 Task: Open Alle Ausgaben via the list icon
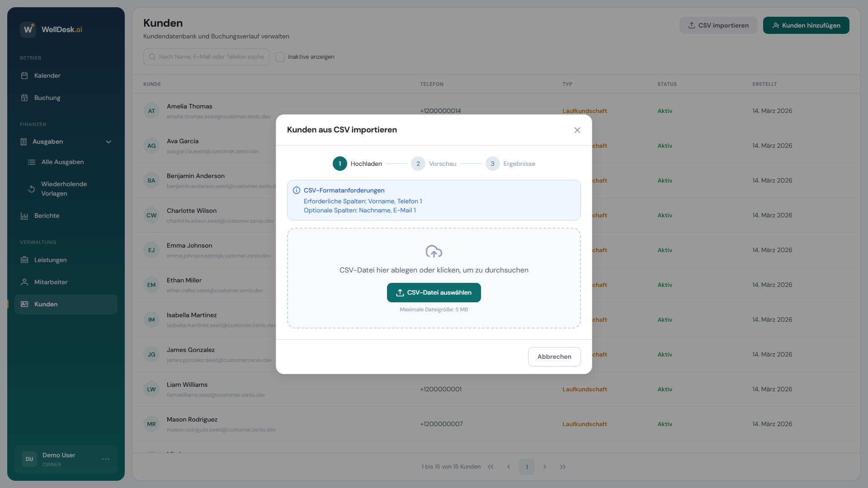32,162
